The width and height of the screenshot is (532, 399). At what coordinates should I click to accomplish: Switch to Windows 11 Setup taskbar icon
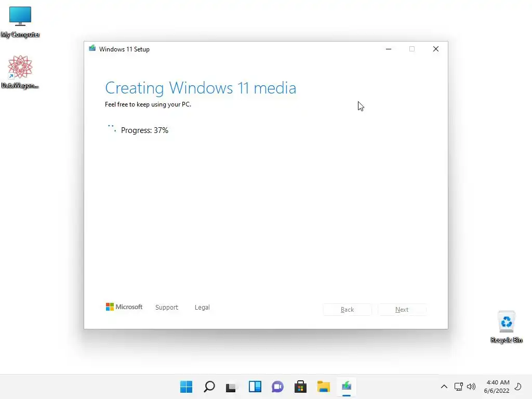[347, 387]
